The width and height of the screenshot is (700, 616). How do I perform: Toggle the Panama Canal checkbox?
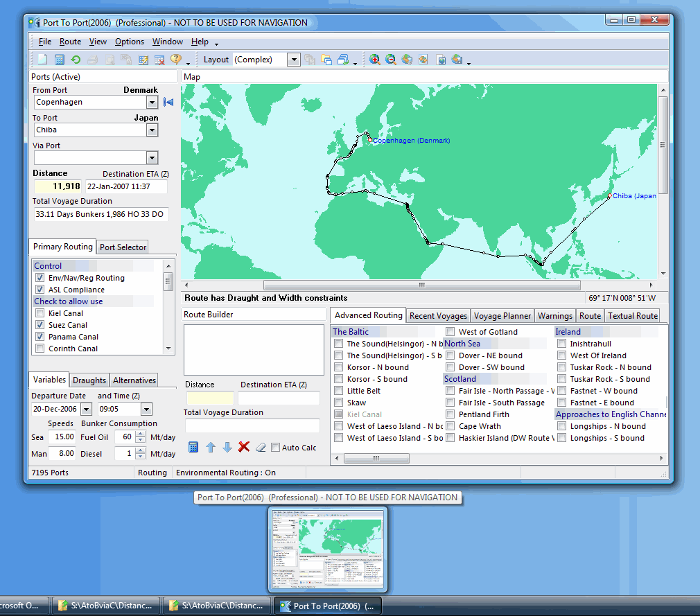[40, 337]
